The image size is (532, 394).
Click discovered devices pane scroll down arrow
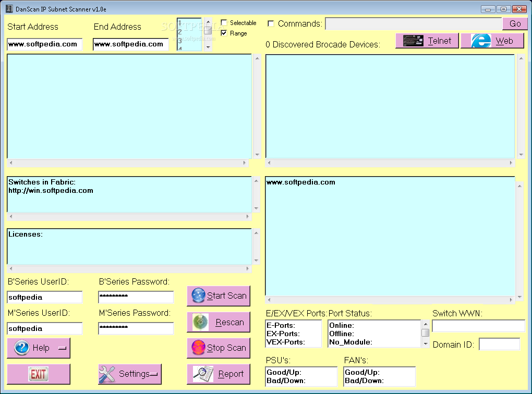pos(521,155)
